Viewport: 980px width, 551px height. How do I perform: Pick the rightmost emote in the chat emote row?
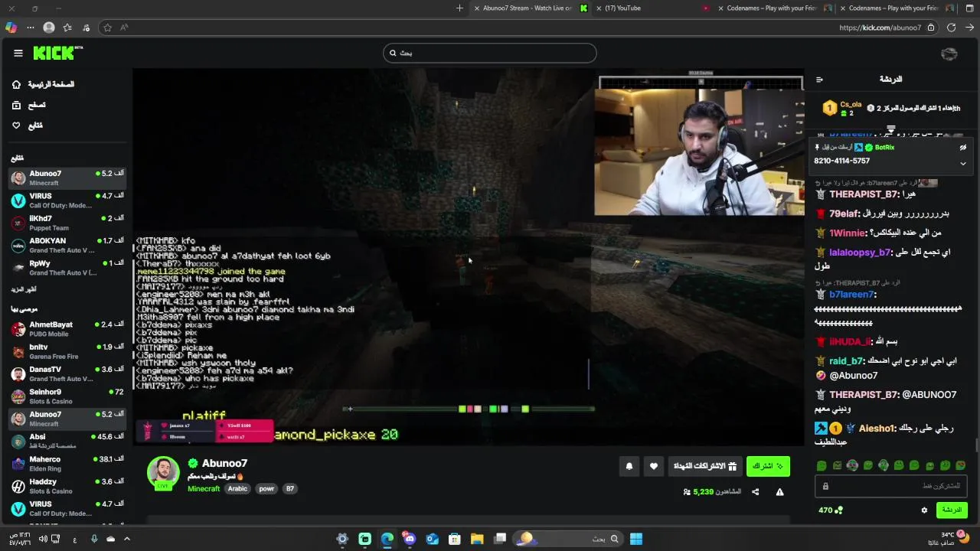961,465
